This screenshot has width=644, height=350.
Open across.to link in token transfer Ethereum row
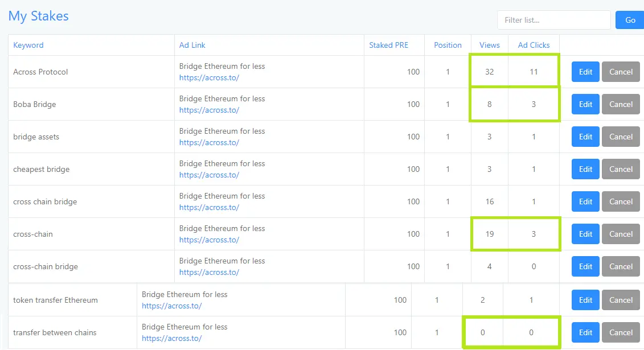[x=172, y=306]
